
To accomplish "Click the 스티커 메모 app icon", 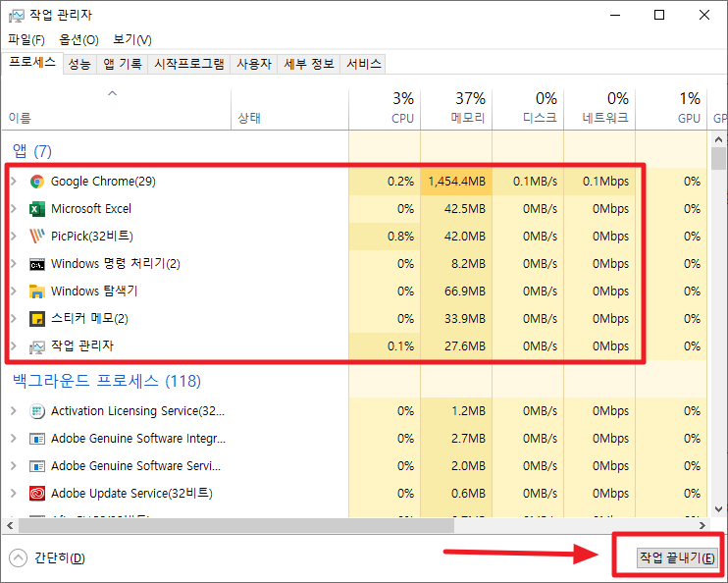I will point(37,319).
